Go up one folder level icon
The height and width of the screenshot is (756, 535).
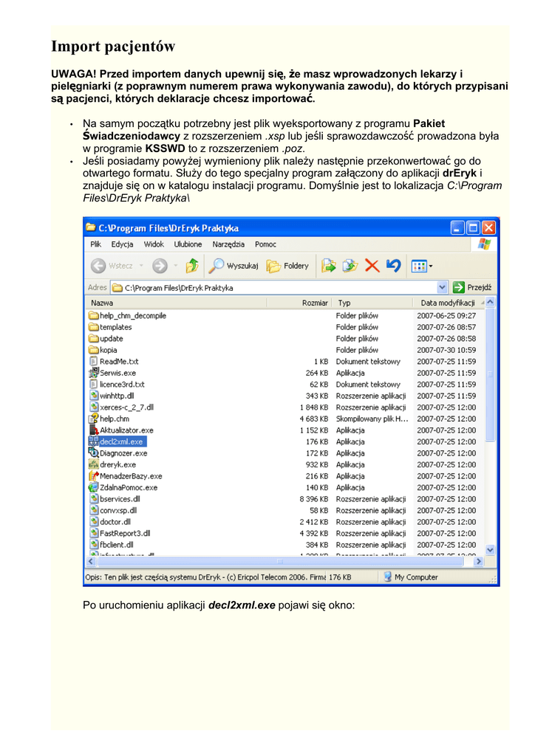click(192, 266)
